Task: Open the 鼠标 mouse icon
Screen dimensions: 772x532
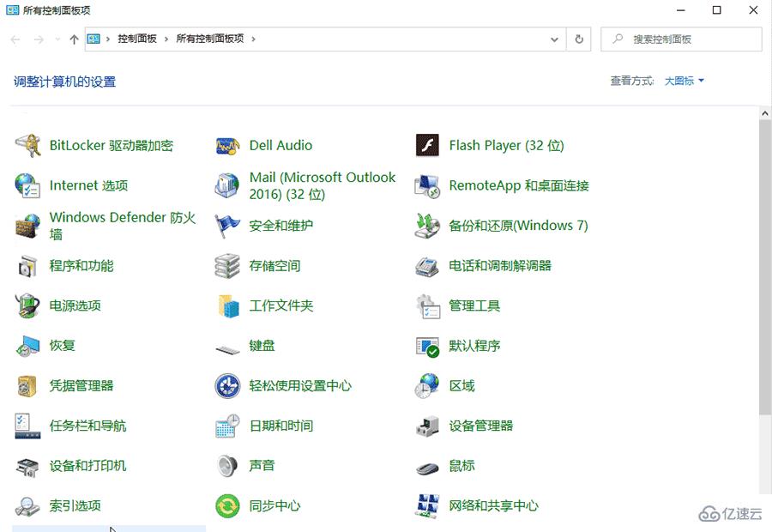Action: (x=427, y=467)
